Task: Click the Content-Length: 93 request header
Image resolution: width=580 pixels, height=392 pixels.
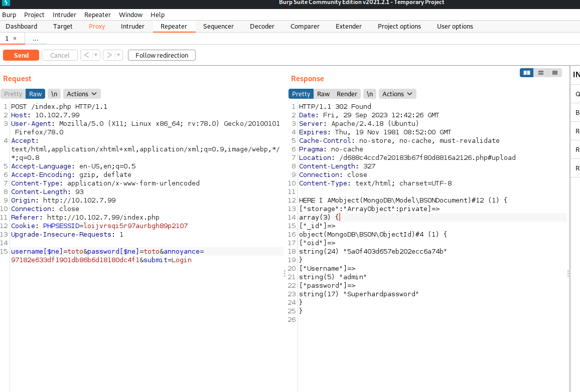Action: coord(47,192)
